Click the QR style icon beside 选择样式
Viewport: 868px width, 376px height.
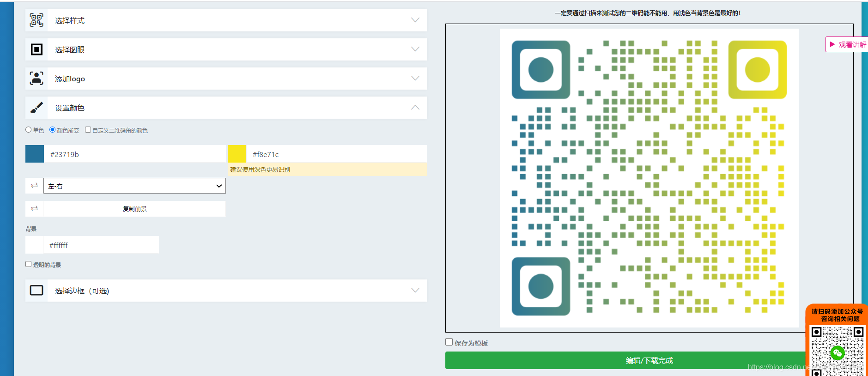[x=36, y=20]
